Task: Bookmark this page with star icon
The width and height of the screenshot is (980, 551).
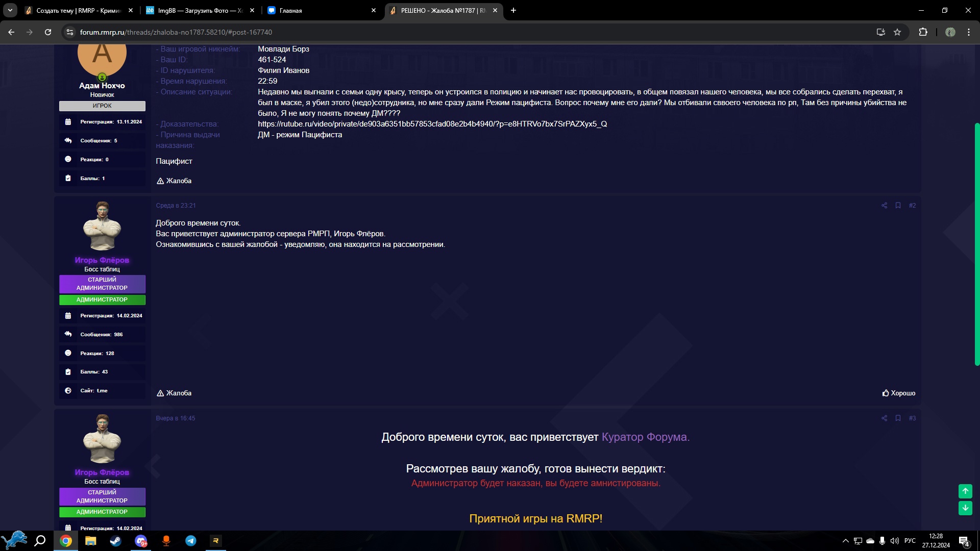Action: pos(897,32)
